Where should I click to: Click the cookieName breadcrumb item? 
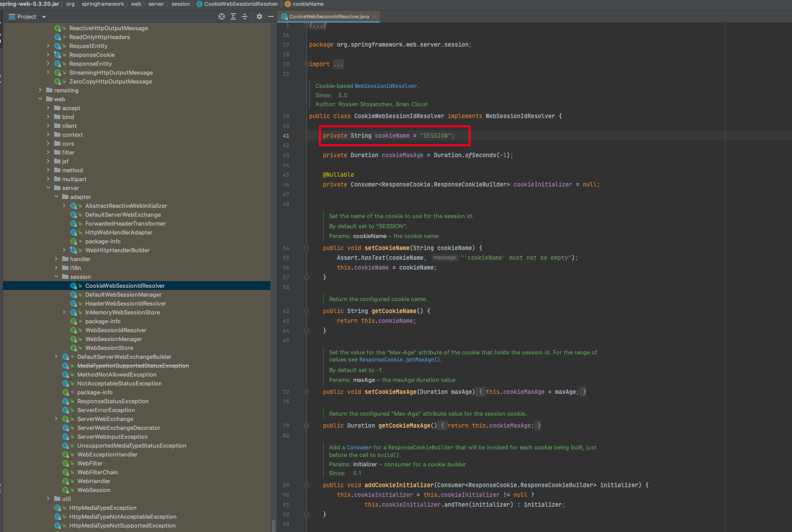click(304, 4)
